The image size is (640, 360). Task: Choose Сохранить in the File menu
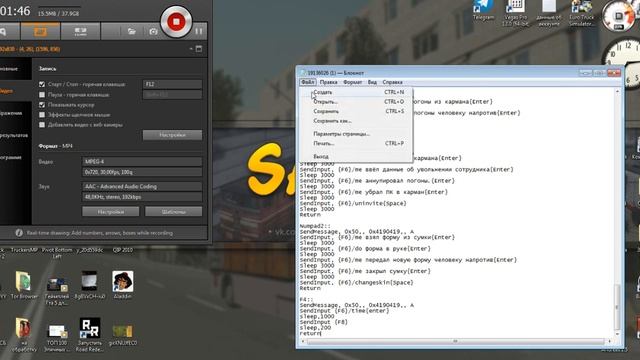[356, 111]
